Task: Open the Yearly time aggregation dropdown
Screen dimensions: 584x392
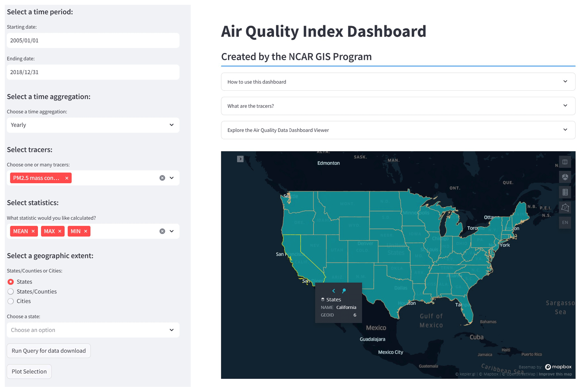Action: pos(93,125)
